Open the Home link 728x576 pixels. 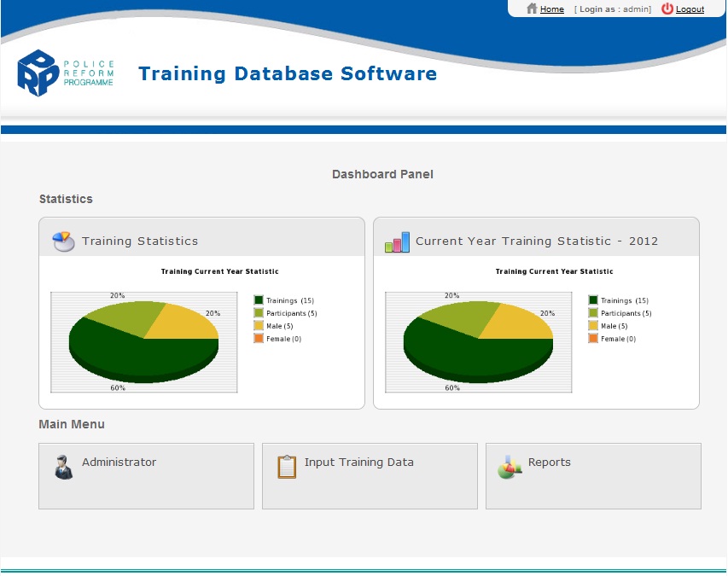point(552,9)
